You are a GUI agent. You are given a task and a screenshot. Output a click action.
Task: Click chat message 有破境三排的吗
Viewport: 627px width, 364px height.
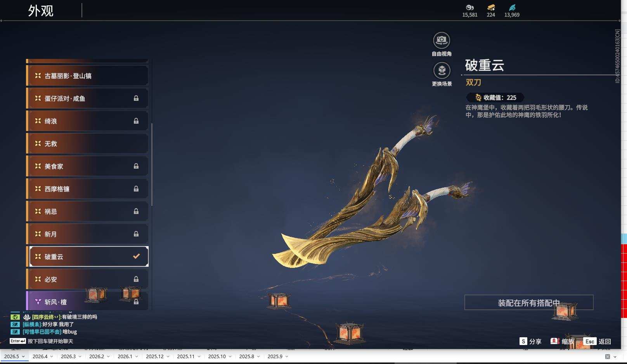point(80,317)
